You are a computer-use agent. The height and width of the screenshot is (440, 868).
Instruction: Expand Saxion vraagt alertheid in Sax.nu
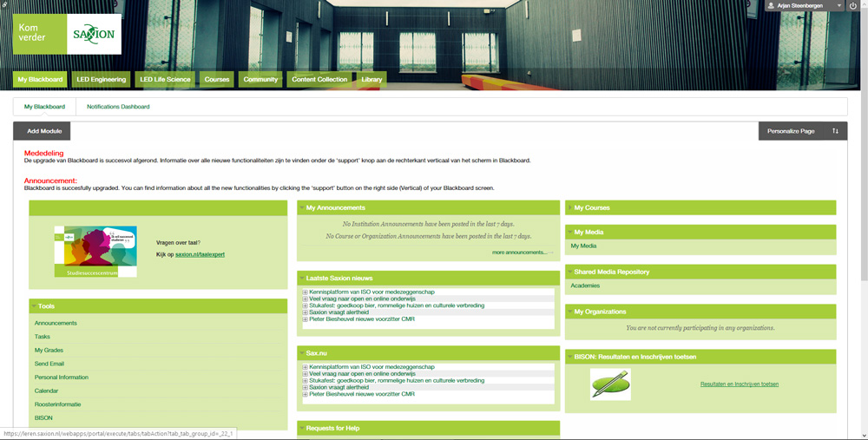[x=305, y=387]
